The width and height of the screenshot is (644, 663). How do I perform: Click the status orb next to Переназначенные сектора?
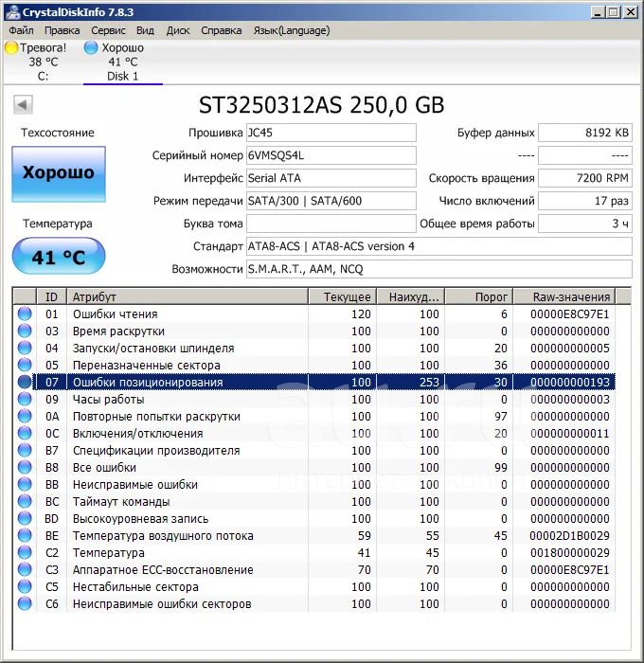click(25, 366)
